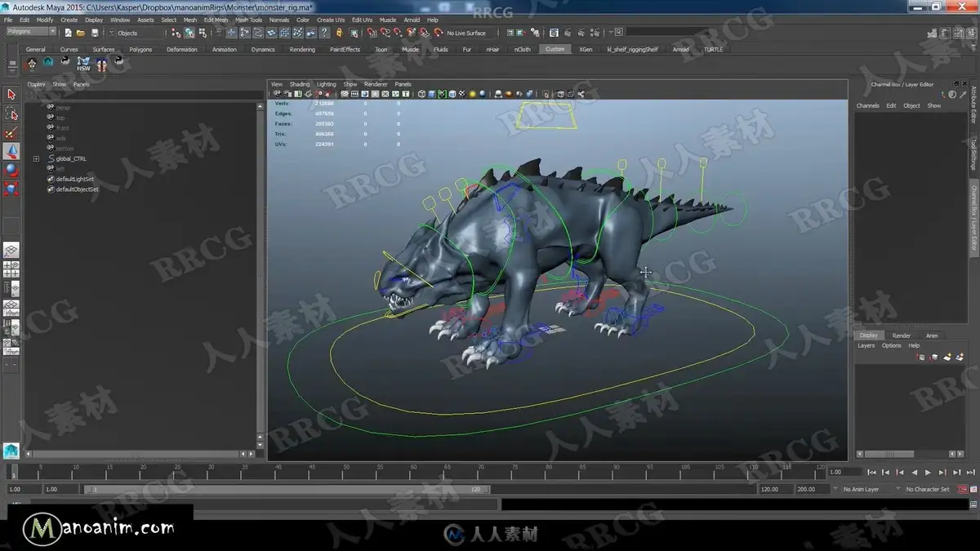Open the viewport Shading menu
980x551 pixels.
click(300, 84)
